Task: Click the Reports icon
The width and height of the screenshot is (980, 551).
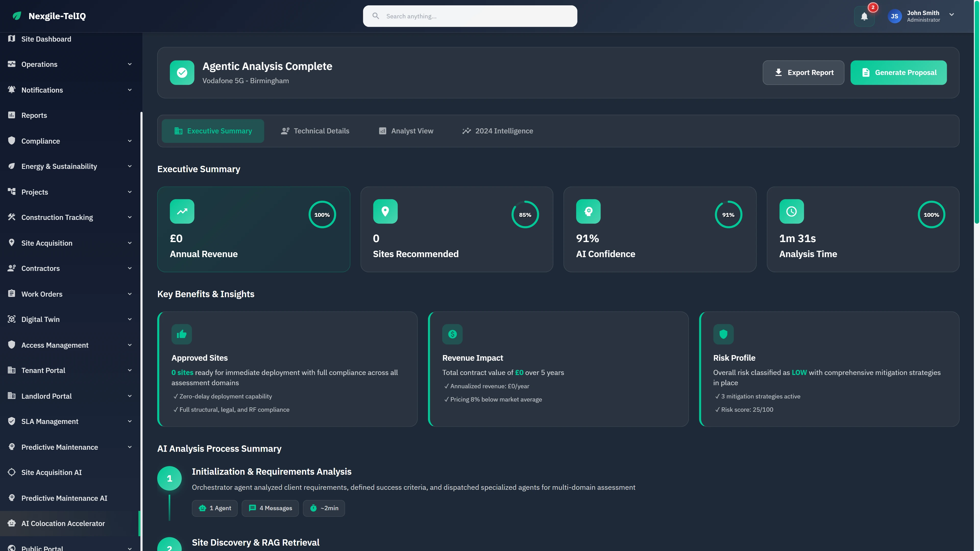Action: [11, 115]
